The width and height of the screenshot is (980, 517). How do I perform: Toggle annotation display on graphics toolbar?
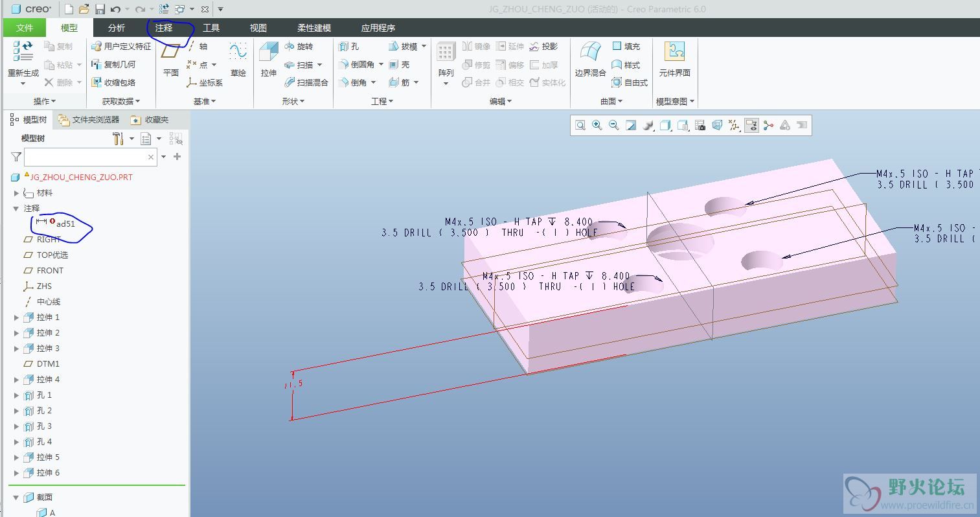pos(751,126)
